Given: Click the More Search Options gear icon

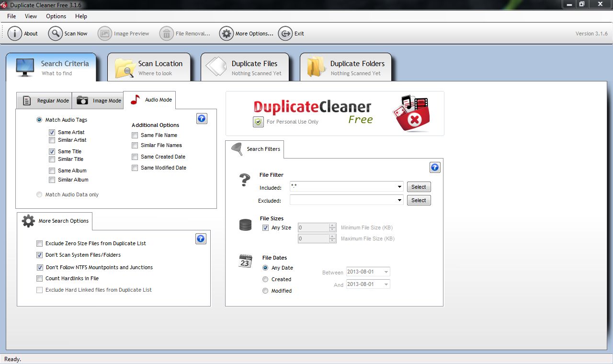Looking at the screenshot, I should pyautogui.click(x=29, y=221).
